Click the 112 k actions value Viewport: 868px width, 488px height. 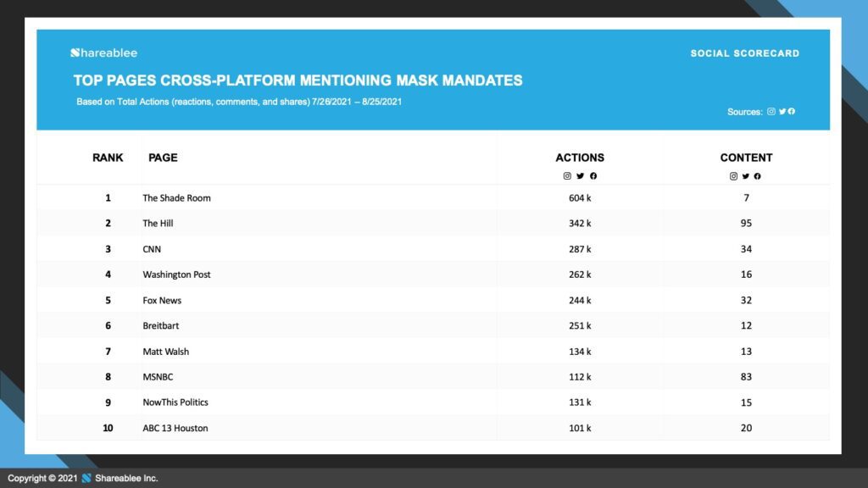(580, 377)
